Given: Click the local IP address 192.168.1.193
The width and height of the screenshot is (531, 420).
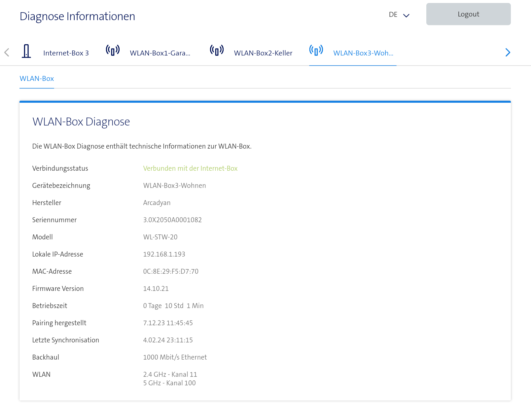Looking at the screenshot, I should click(x=164, y=254).
